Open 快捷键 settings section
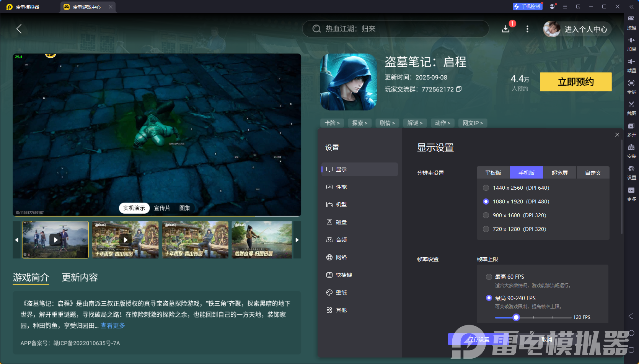639x364 pixels. [360, 275]
